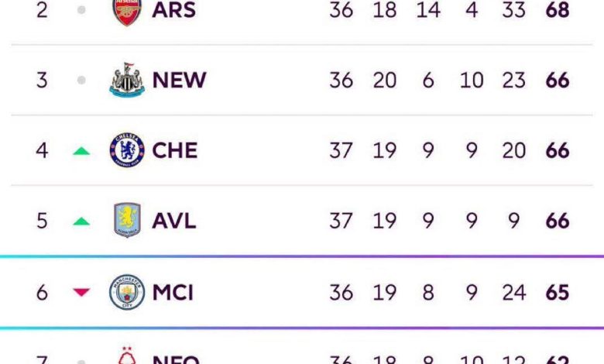Click Newcastle's goal difference value 23
This screenshot has height=364, width=604.
514,80
